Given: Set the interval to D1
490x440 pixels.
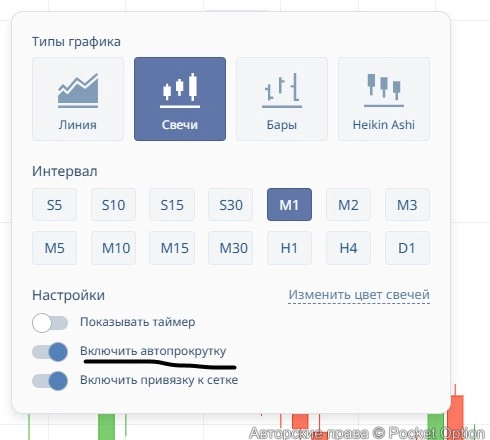Looking at the screenshot, I should 407,248.
